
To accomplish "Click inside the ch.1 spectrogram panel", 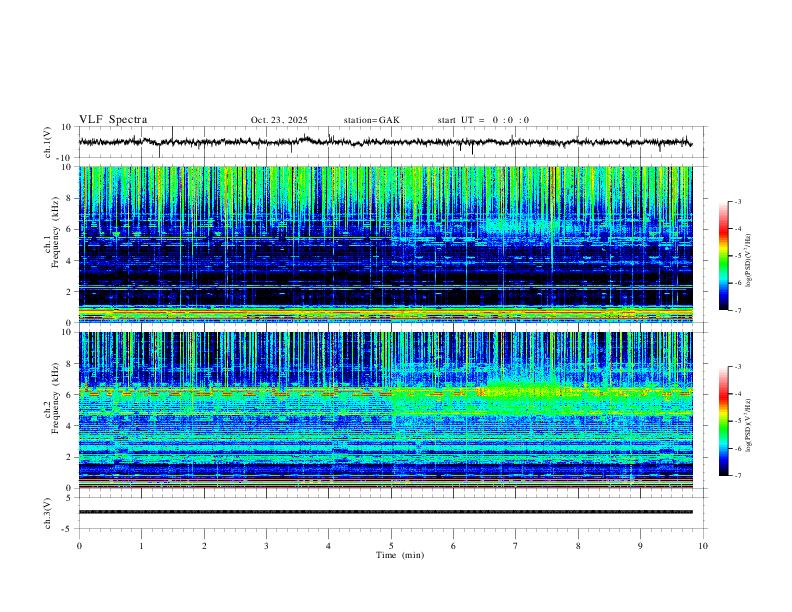I will point(385,244).
